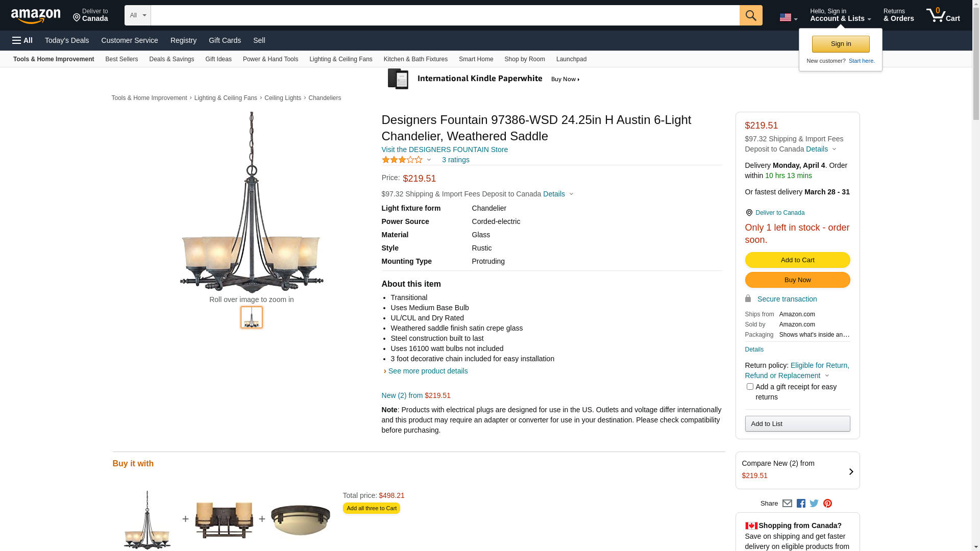The height and width of the screenshot is (551, 980).
Task: Share on Pinterest
Action: (x=827, y=504)
